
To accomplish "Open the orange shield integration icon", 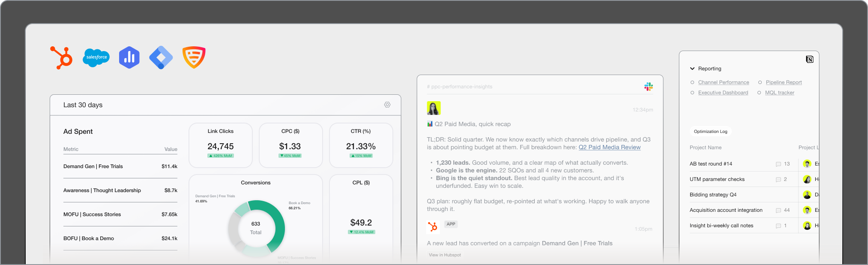I will tap(194, 57).
